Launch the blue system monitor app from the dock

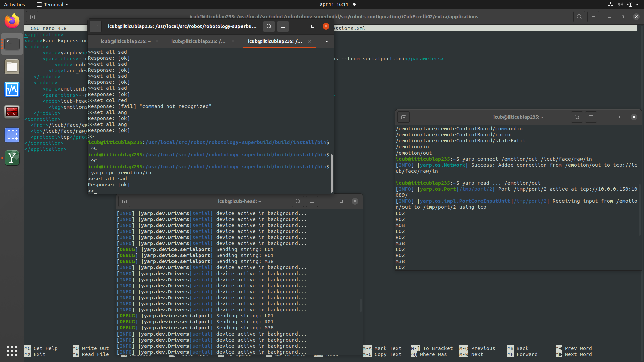[12, 89]
